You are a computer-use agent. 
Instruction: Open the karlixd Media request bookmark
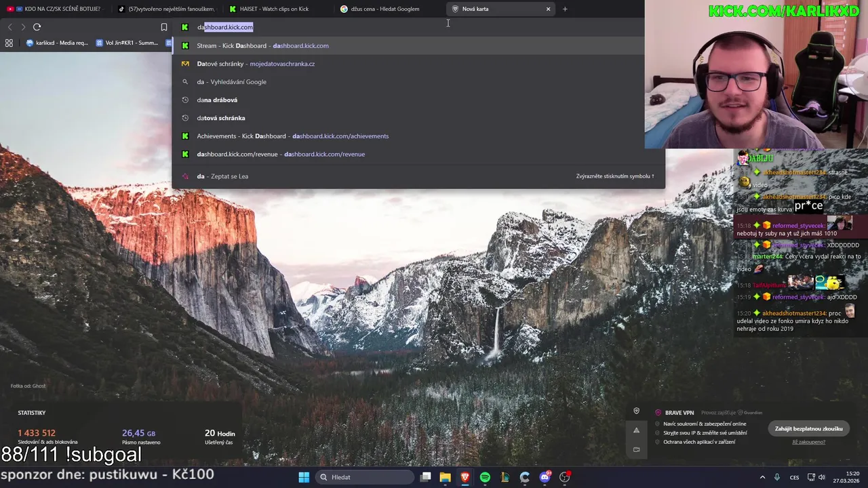(x=57, y=43)
